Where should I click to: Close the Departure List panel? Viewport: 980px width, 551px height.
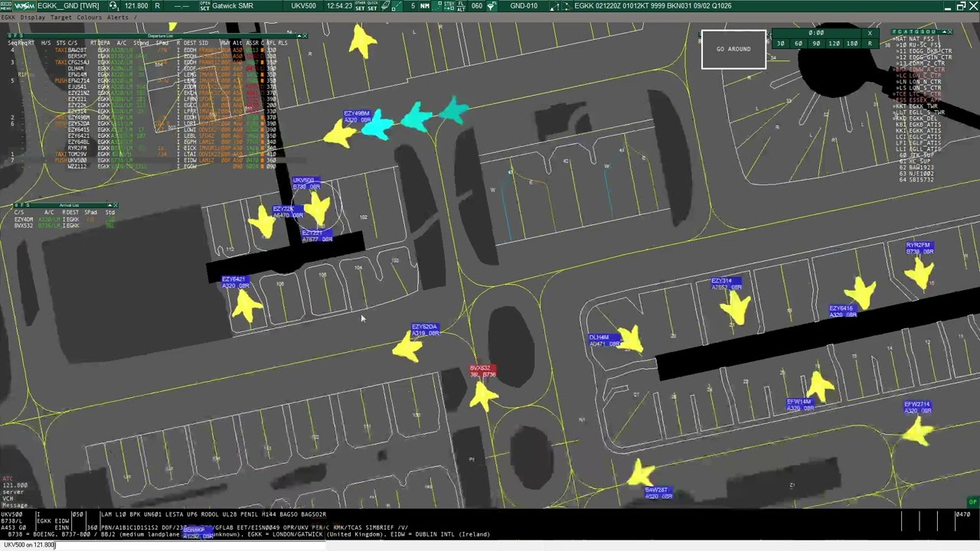point(304,36)
